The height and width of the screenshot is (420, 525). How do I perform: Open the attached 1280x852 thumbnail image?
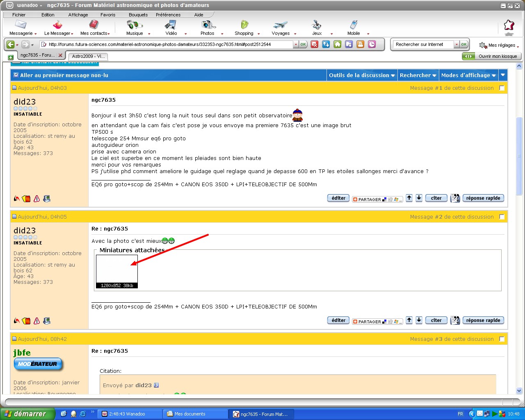click(x=117, y=272)
